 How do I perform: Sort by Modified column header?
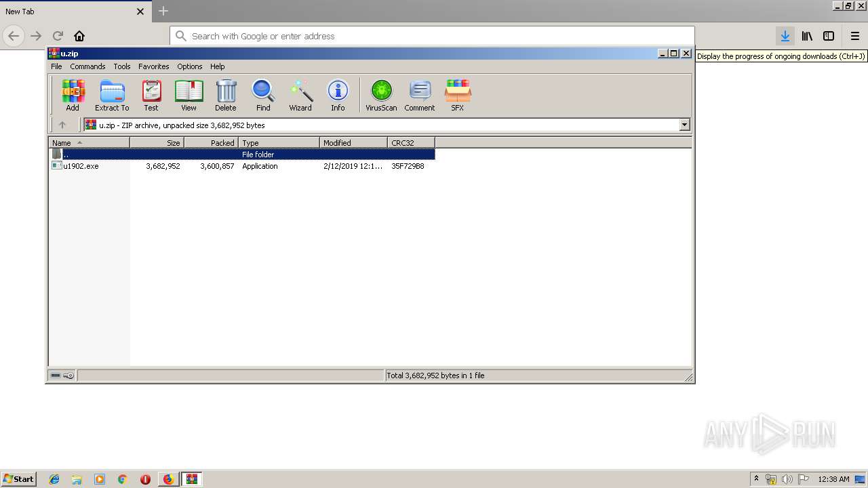pos(354,143)
